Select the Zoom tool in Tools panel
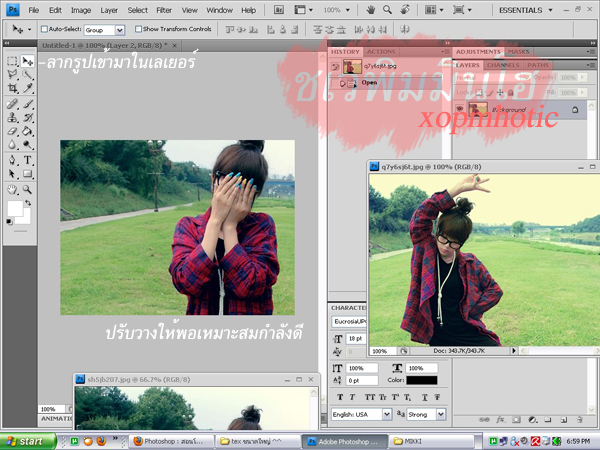Image resolution: width=600 pixels, height=450 pixels. point(28,189)
